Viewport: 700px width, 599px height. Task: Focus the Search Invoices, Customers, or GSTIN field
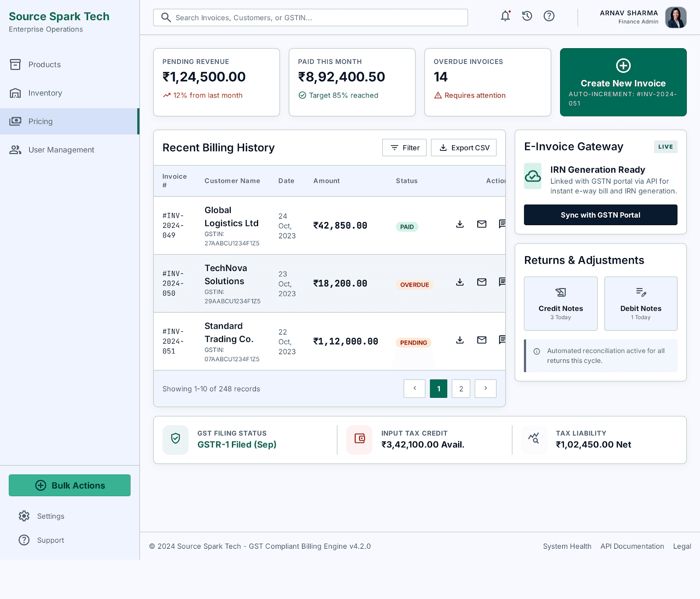pos(311,17)
